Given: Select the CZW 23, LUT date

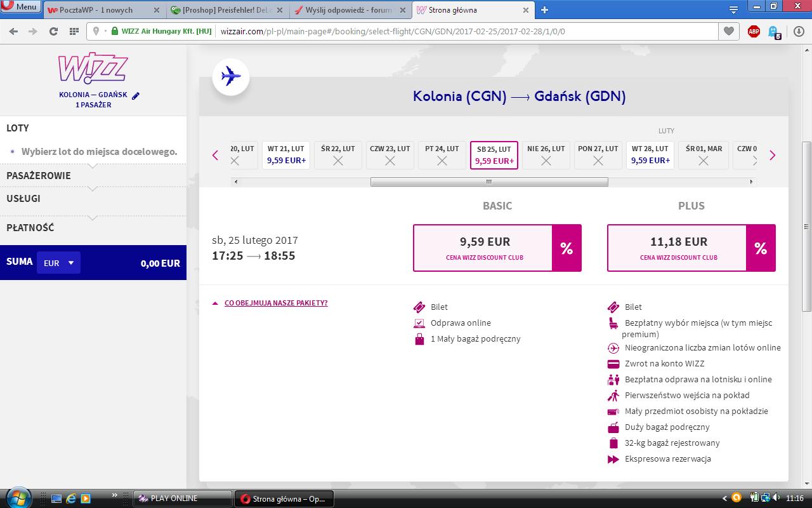Looking at the screenshot, I should 390,155.
